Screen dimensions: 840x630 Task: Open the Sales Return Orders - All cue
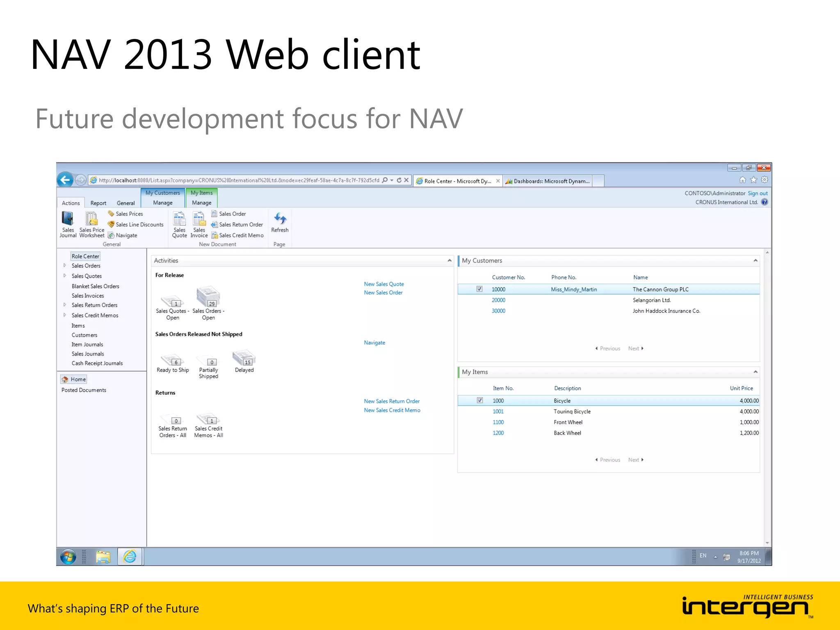173,426
